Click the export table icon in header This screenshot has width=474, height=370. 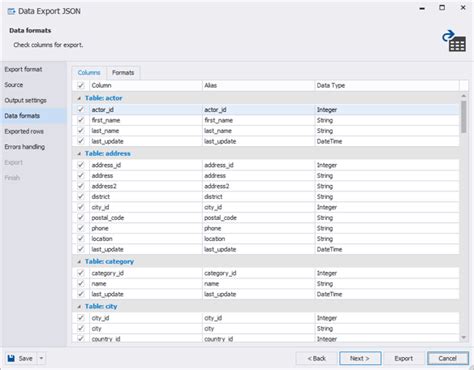pos(454,41)
